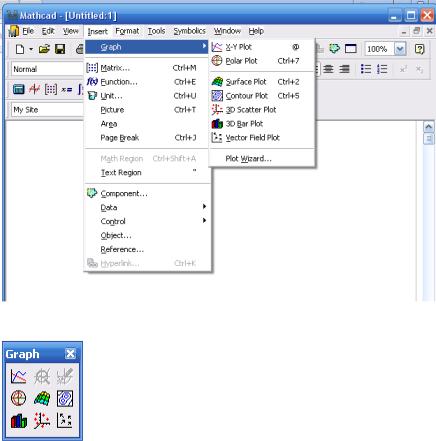Select Object... in Insert menu
This screenshot has height=441, width=436.
pyautogui.click(x=148, y=235)
